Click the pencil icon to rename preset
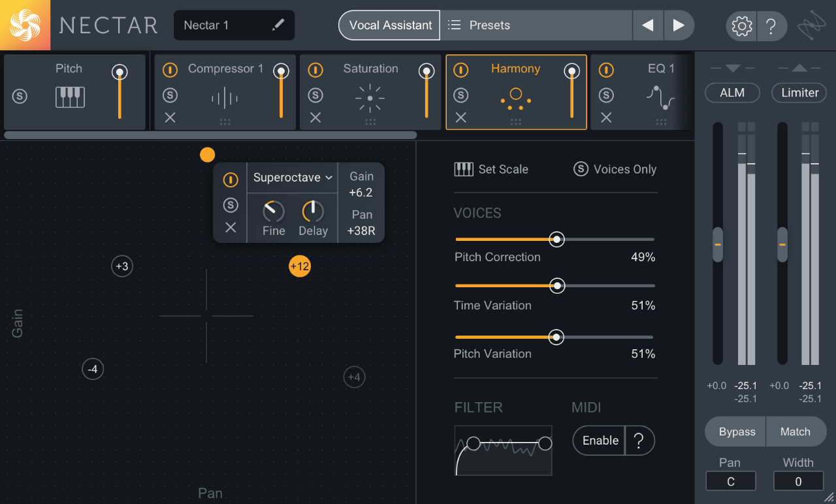Image resolution: width=836 pixels, height=504 pixels. pos(278,25)
